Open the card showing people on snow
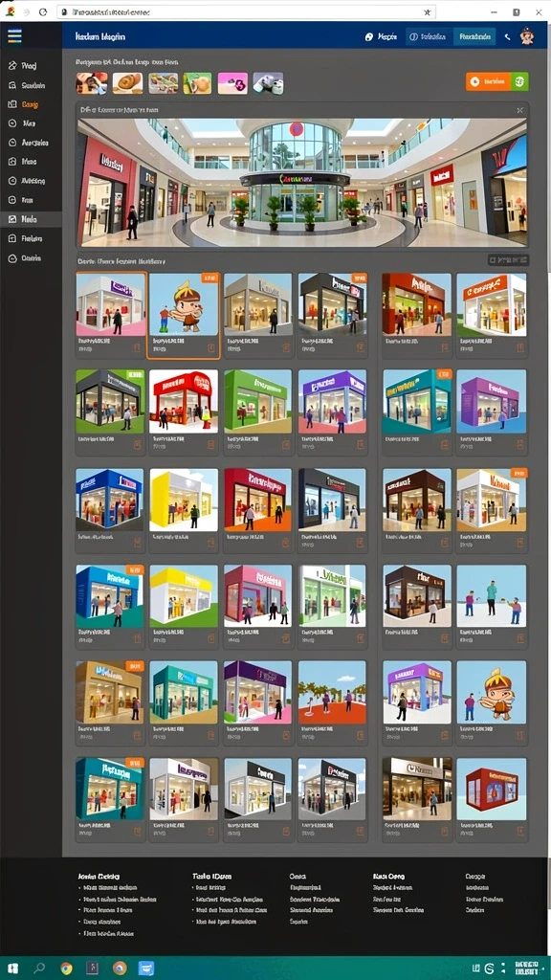 (492, 606)
